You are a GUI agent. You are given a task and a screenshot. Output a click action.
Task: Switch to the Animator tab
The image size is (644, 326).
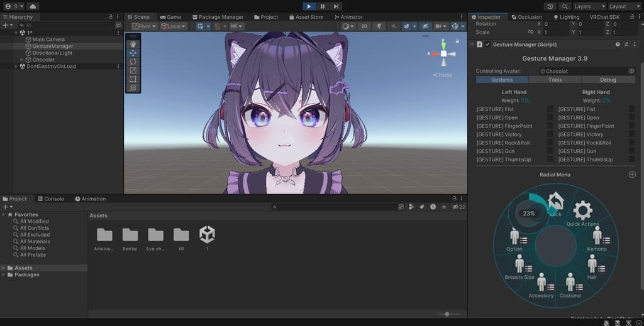(348, 17)
